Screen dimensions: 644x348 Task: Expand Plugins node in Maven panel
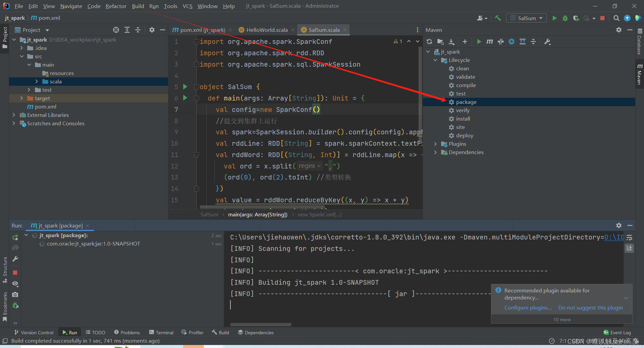tap(435, 144)
